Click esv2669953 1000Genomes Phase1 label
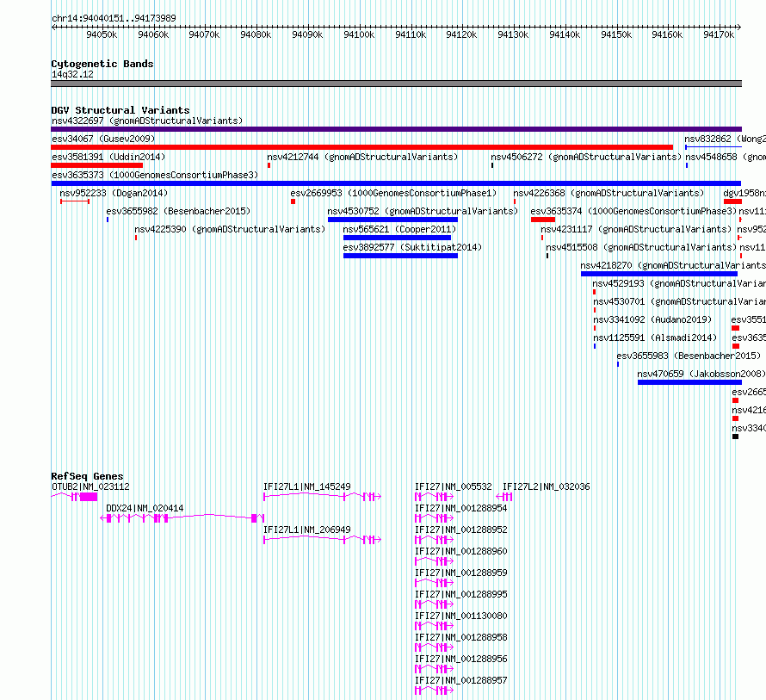This screenshot has width=766, height=700. pos(393,193)
